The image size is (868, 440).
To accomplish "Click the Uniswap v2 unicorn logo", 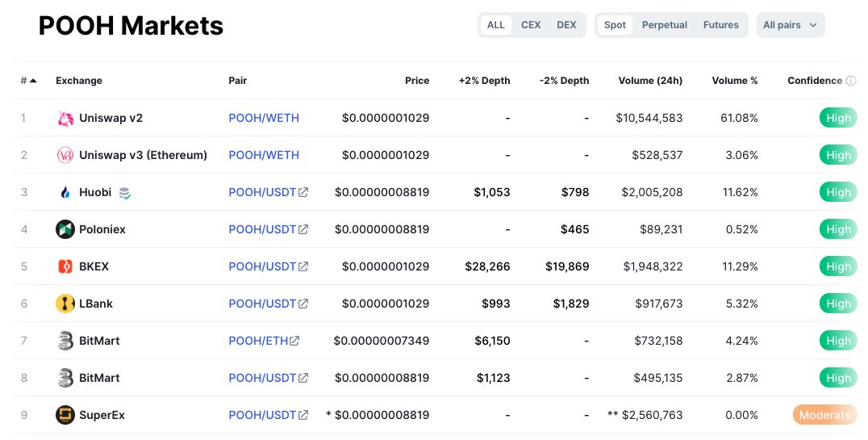I will (65, 118).
